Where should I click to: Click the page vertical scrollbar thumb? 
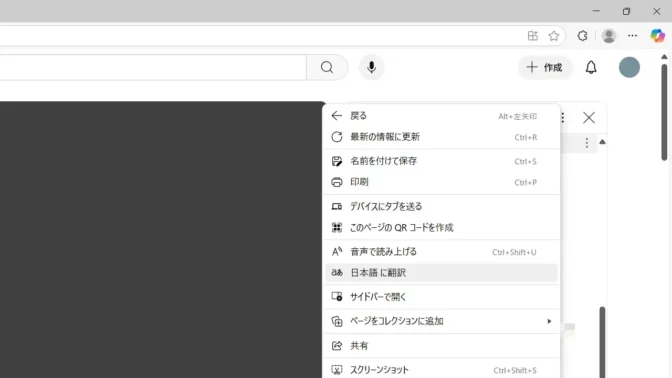pyautogui.click(x=664, y=112)
